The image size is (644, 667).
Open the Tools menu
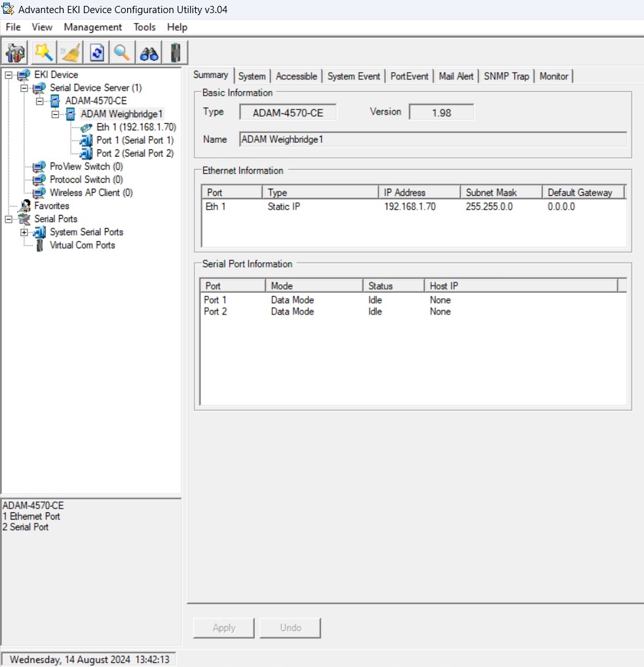pyautogui.click(x=145, y=27)
